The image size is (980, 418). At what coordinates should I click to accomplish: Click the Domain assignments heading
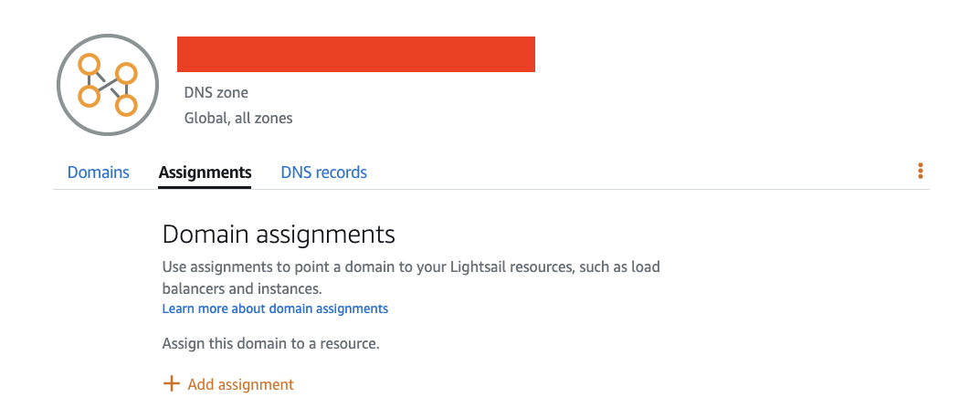(x=279, y=235)
